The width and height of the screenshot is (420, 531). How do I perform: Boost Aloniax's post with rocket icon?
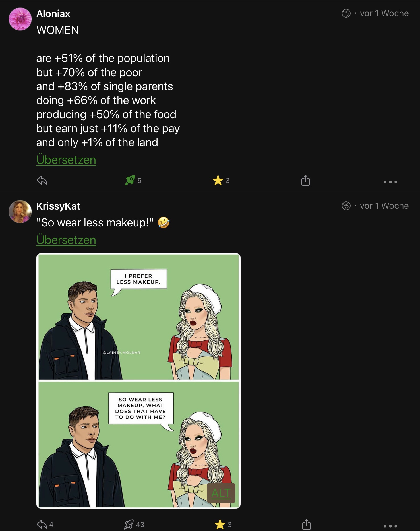130,180
